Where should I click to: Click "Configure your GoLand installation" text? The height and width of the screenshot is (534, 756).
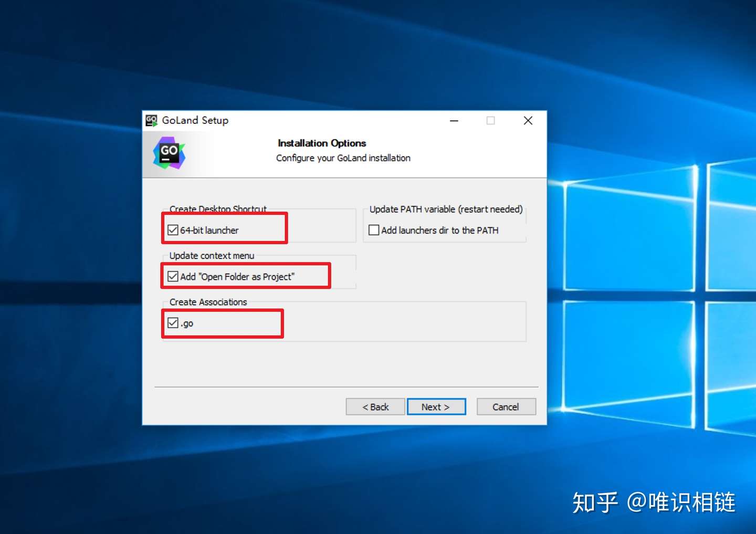coord(343,158)
